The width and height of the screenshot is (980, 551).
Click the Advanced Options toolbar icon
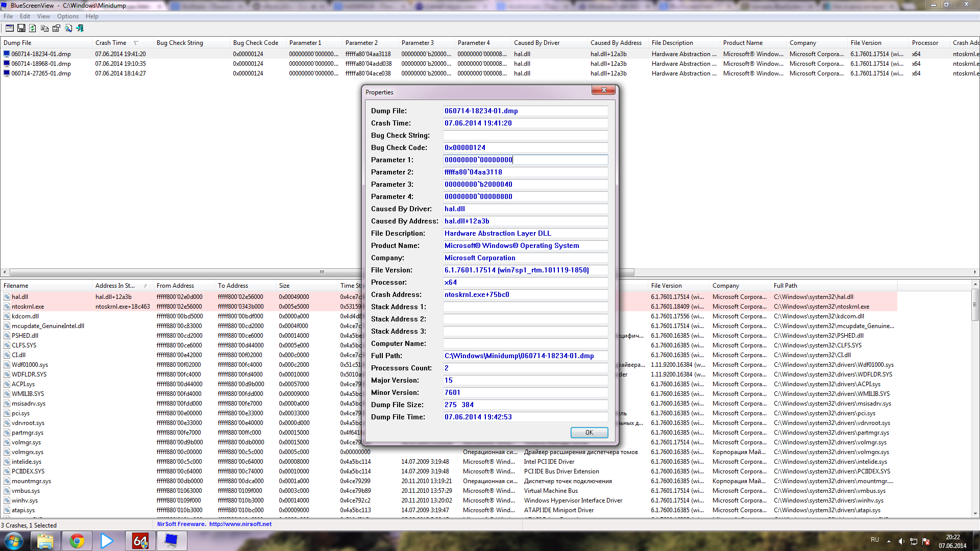tap(9, 29)
